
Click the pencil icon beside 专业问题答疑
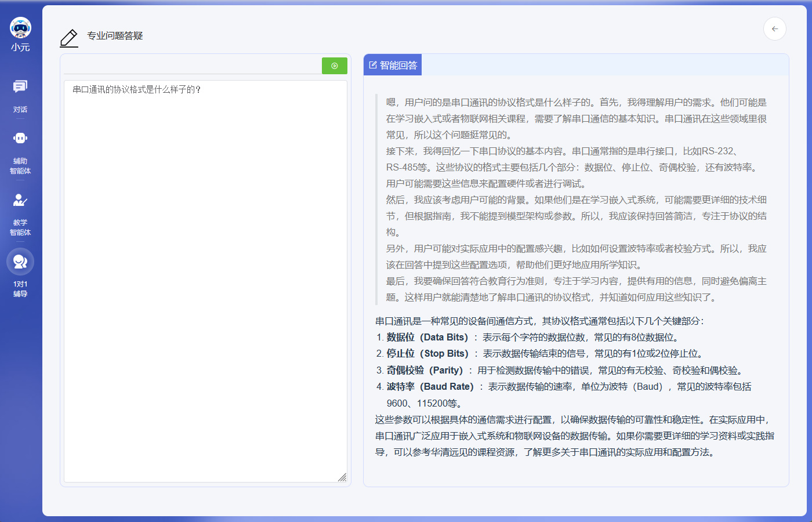pyautogui.click(x=69, y=38)
